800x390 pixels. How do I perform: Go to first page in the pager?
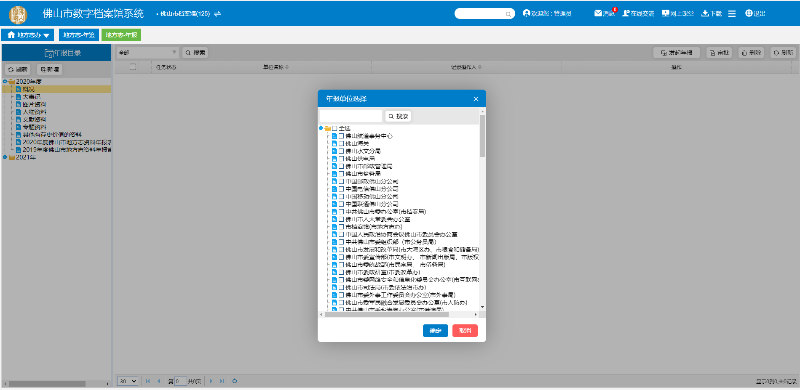(148, 381)
